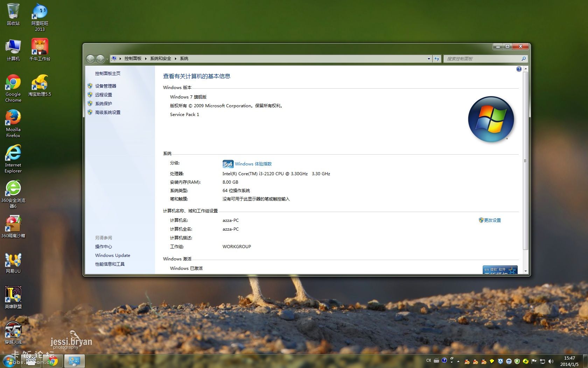
Task: Click the green plus 360 tray icon
Action: (525, 361)
